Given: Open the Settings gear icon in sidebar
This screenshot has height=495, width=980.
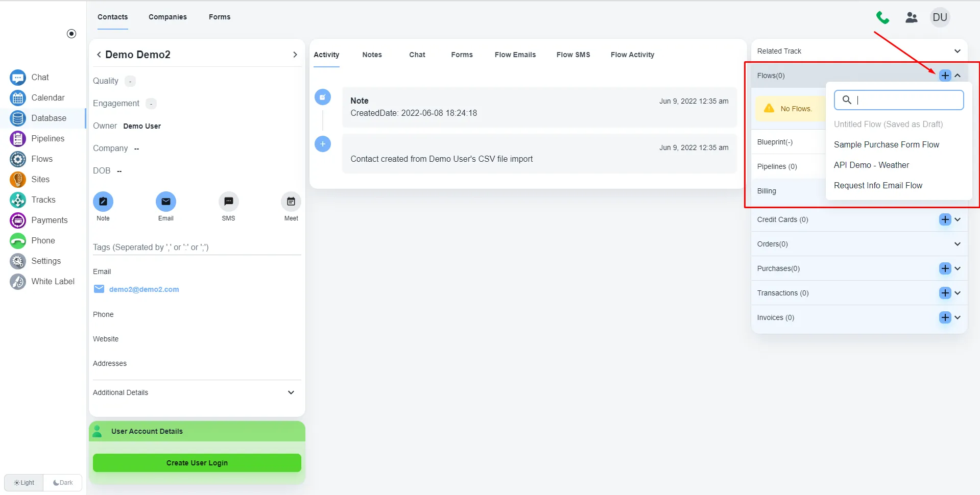Looking at the screenshot, I should pyautogui.click(x=18, y=261).
